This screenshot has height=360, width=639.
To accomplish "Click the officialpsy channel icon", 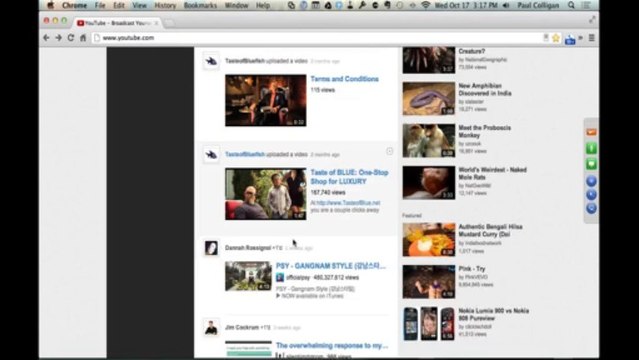I will pyautogui.click(x=280, y=277).
